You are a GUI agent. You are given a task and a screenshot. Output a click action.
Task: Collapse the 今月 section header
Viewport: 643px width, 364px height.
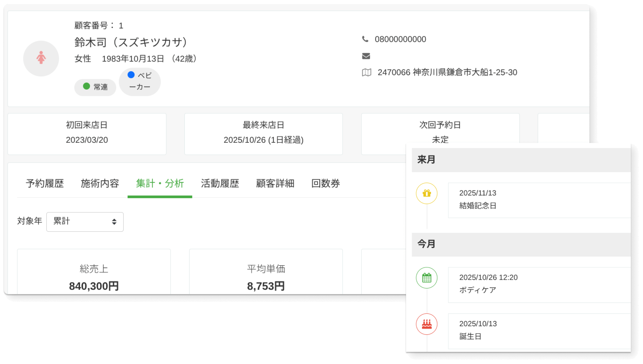click(427, 244)
